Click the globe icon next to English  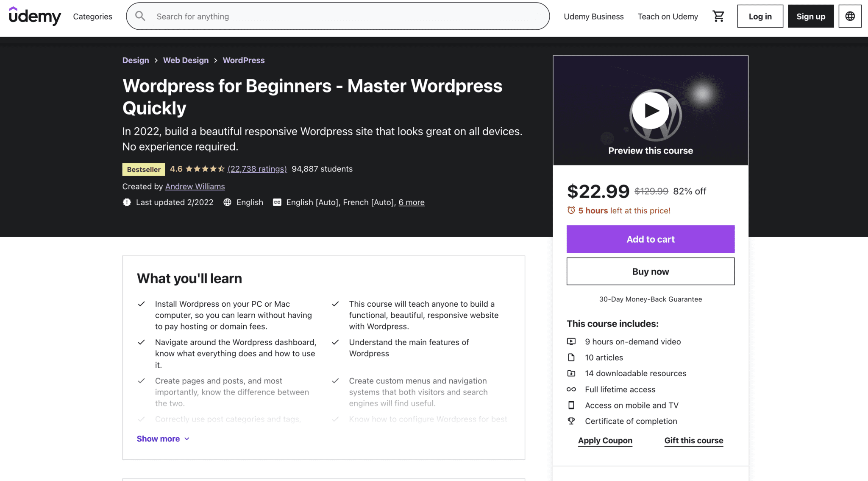point(227,202)
